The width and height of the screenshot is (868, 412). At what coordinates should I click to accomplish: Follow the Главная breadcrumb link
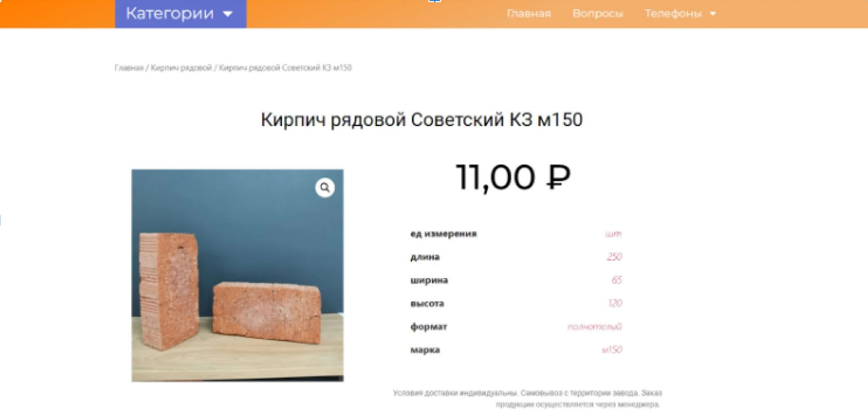pos(129,68)
